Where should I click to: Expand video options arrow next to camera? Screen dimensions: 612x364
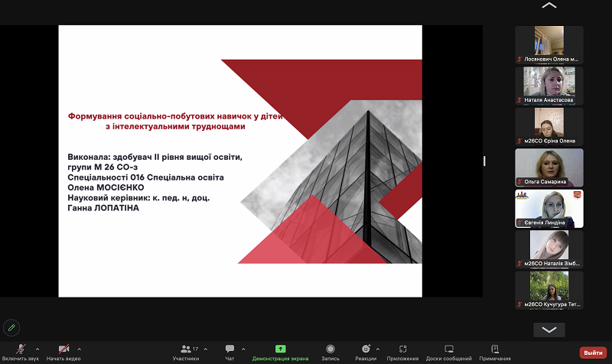[79, 349]
